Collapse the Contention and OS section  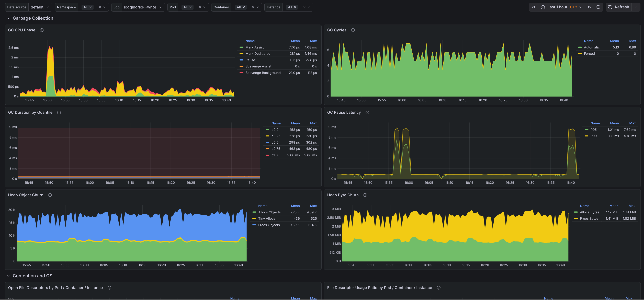[8, 276]
